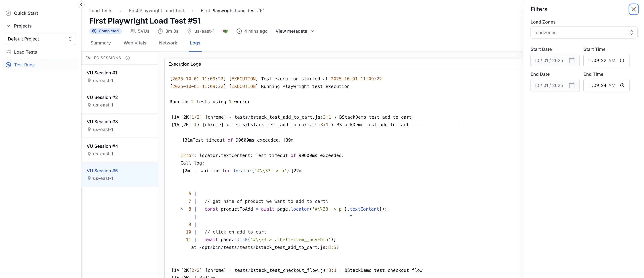Click the 'Error: locator.textContent' log line
This screenshot has height=278, width=644.
[x=262, y=155]
